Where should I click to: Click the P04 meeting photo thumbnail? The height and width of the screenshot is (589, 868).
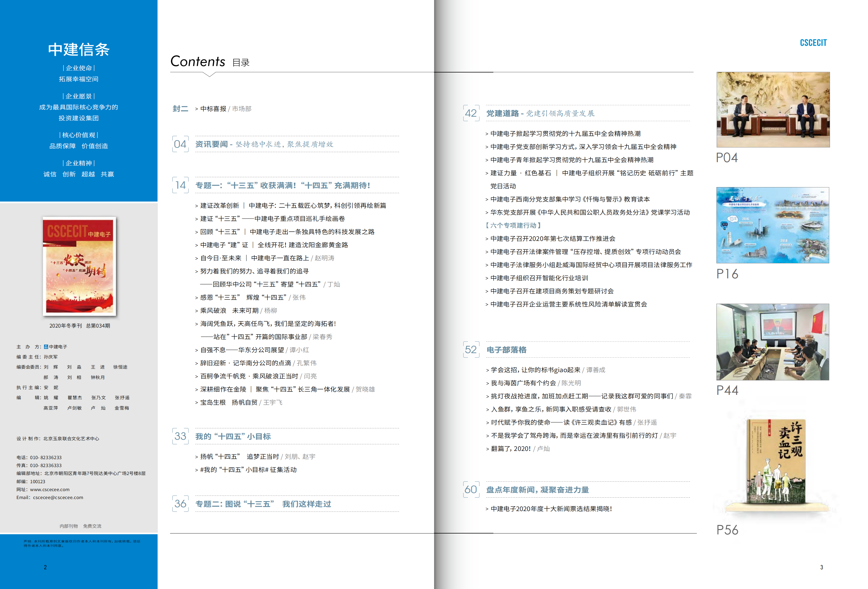[773, 109]
